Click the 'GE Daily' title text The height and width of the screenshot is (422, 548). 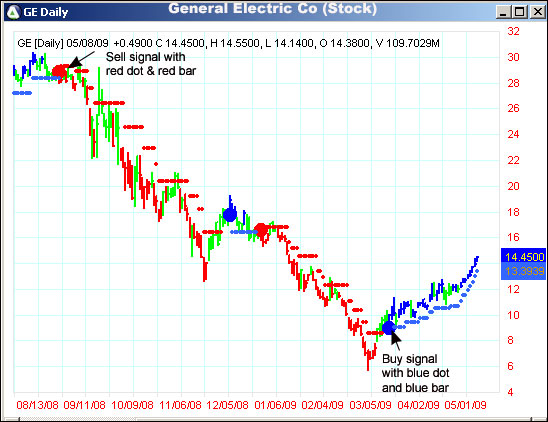click(45, 12)
